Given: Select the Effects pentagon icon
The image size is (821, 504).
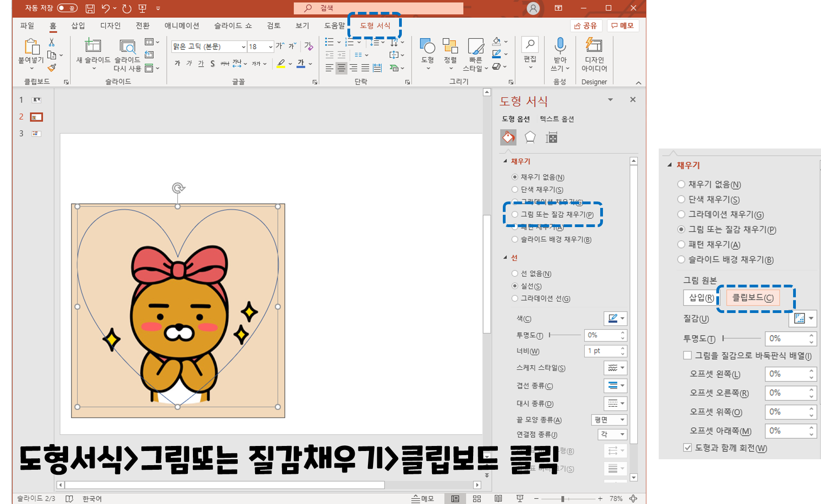Looking at the screenshot, I should [530, 137].
